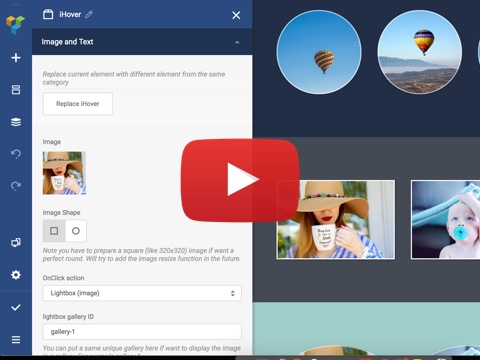Click the colorful balloon over hills image

(x=420, y=52)
